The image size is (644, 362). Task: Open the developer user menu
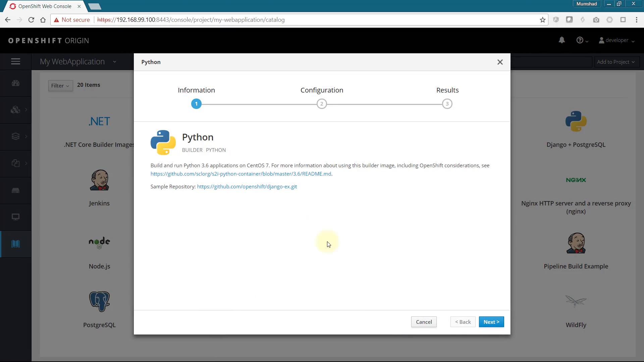pyautogui.click(x=616, y=40)
